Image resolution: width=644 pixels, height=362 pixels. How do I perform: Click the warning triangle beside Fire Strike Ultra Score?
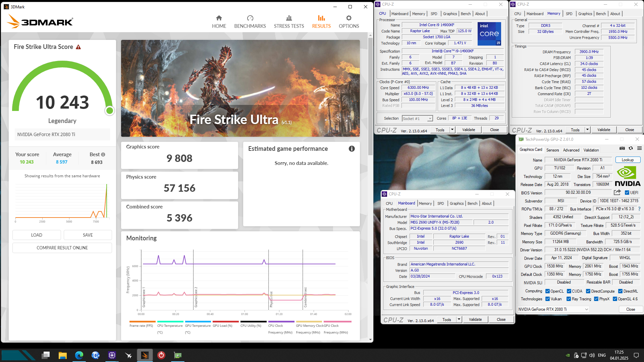point(78,47)
